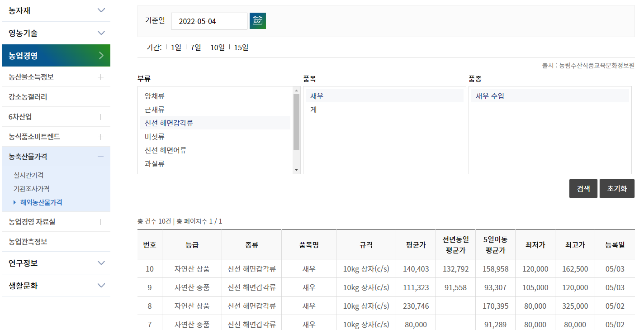644x330 pixels.
Task: Click the 검색 search button
Action: point(583,188)
